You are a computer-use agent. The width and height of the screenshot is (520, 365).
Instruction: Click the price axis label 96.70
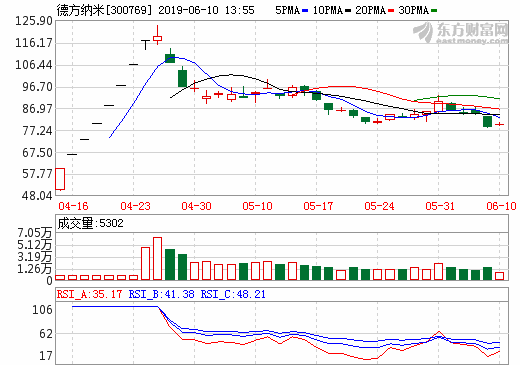(x=37, y=87)
